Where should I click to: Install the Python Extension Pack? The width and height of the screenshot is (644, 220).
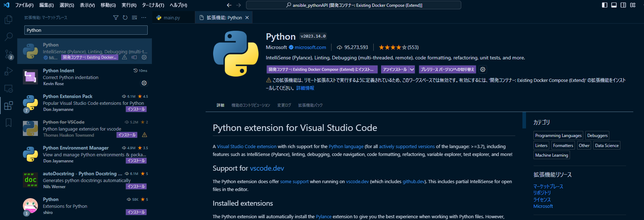point(136,109)
